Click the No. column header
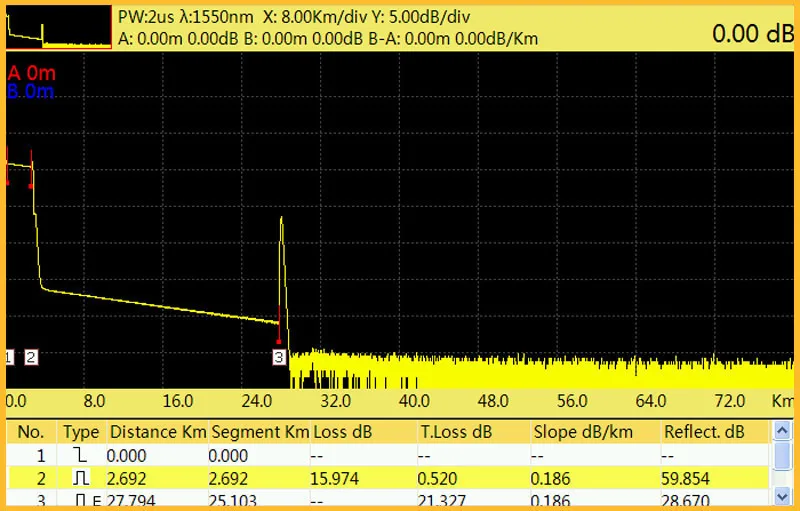 coord(31,432)
